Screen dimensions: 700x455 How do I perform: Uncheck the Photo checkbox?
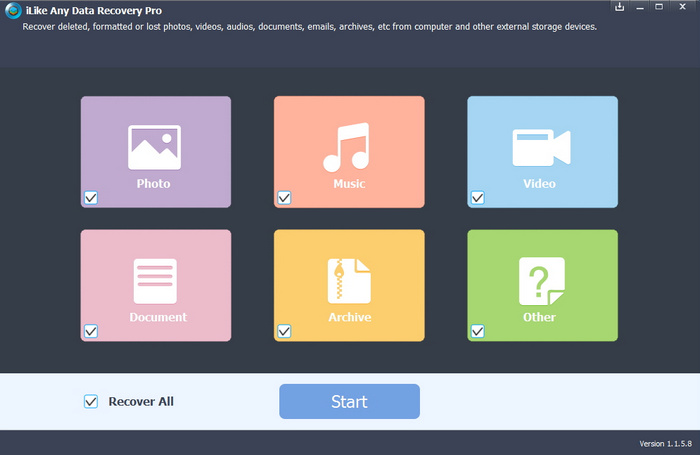[91, 198]
